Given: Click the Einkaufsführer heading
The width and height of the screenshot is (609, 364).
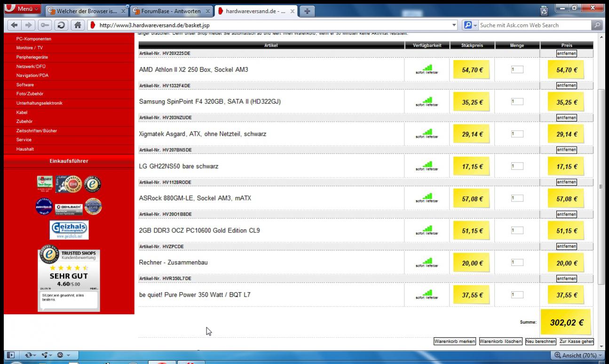Looking at the screenshot, I should [69, 161].
